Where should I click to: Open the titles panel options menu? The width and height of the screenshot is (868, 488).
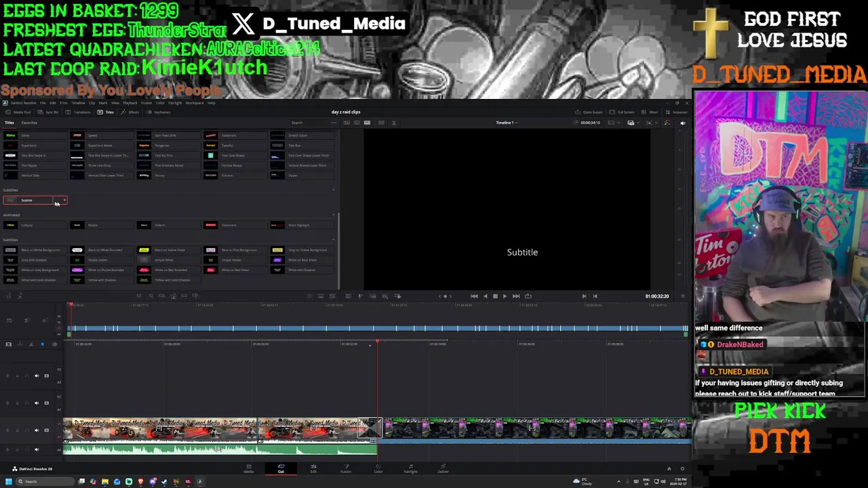coord(333,123)
